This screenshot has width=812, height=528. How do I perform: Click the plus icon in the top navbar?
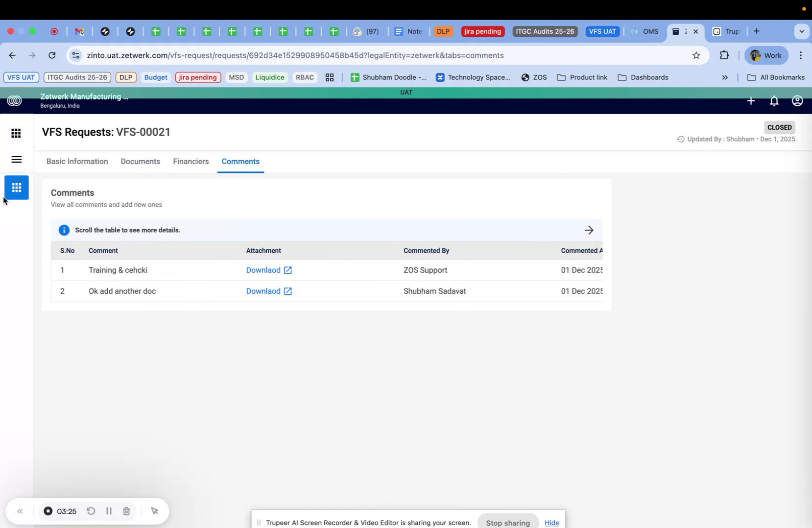751,101
